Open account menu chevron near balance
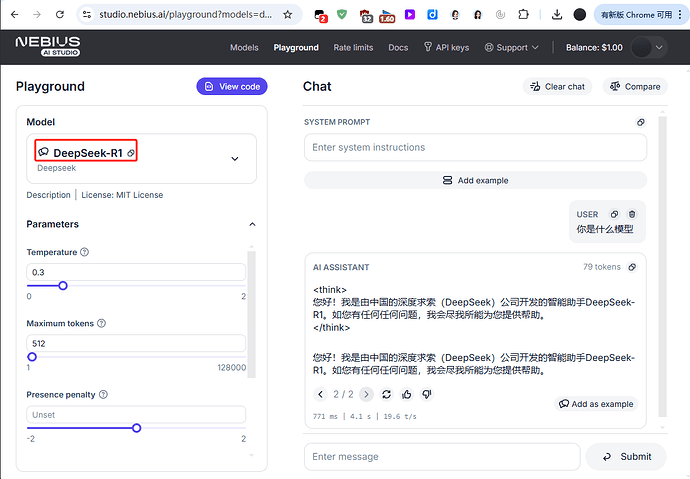This screenshot has height=479, width=690. pos(659,48)
